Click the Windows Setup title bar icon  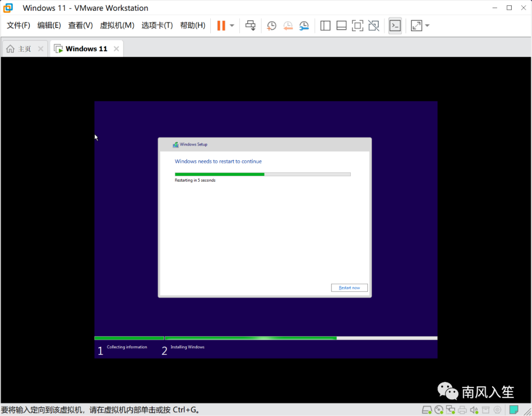point(175,145)
